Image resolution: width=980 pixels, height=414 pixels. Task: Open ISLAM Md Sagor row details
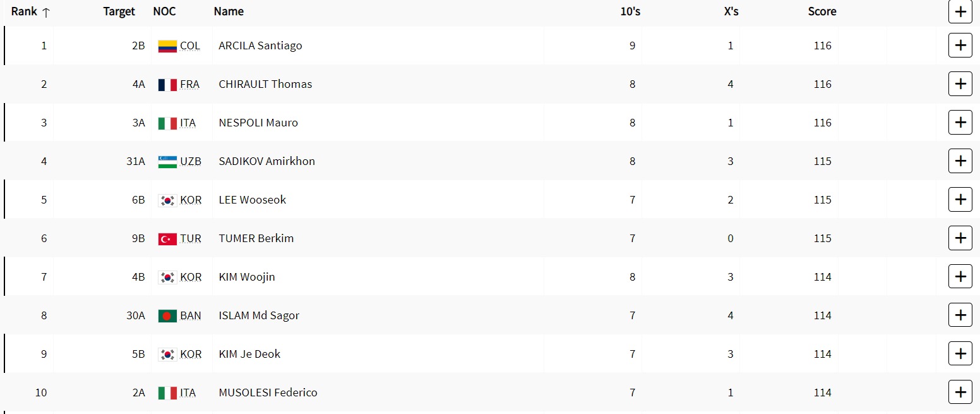pyautogui.click(x=960, y=315)
